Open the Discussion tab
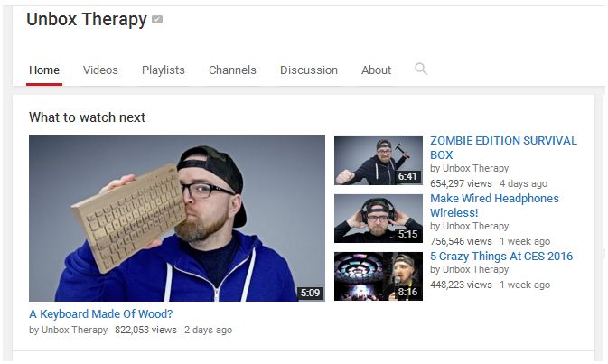This screenshot has width=608, height=364. pyautogui.click(x=309, y=70)
